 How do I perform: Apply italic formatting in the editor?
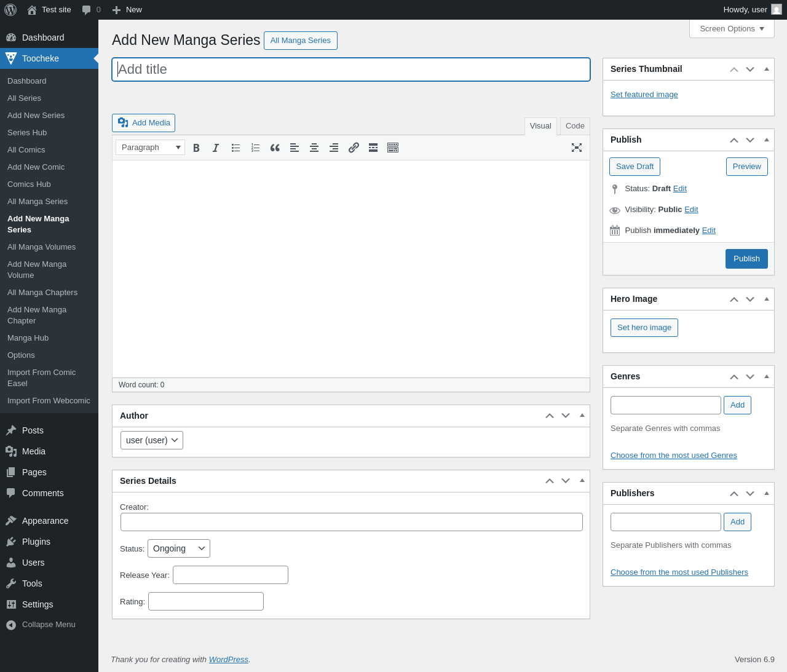coord(216,148)
